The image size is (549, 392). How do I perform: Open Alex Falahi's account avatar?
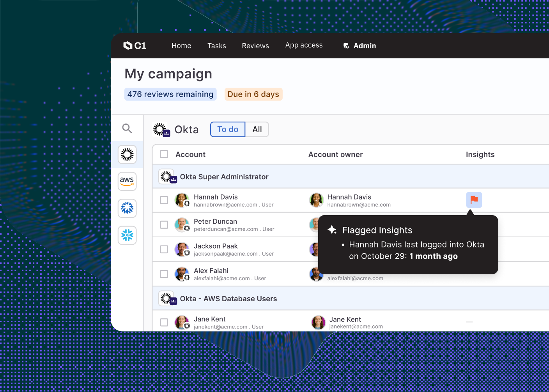click(182, 274)
